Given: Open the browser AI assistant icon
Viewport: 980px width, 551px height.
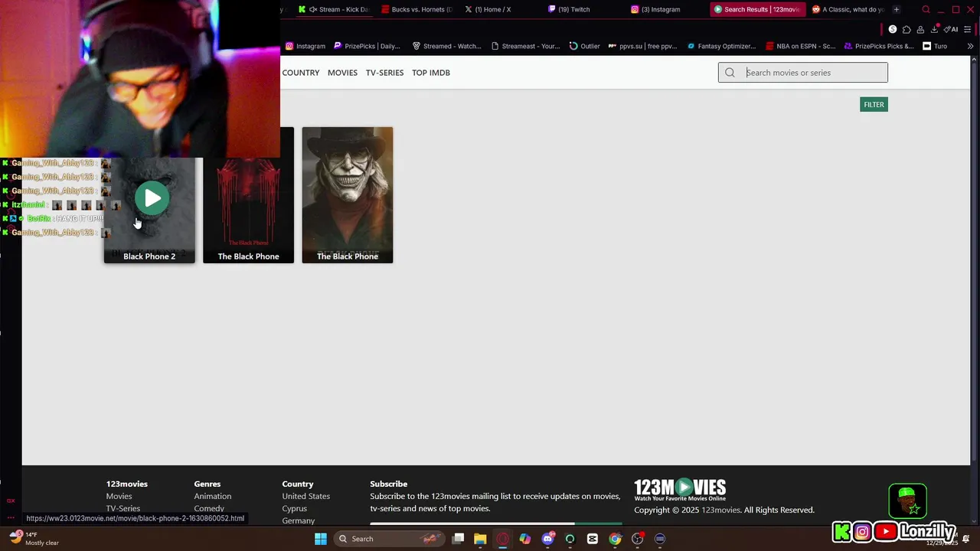Looking at the screenshot, I should pyautogui.click(x=951, y=29).
